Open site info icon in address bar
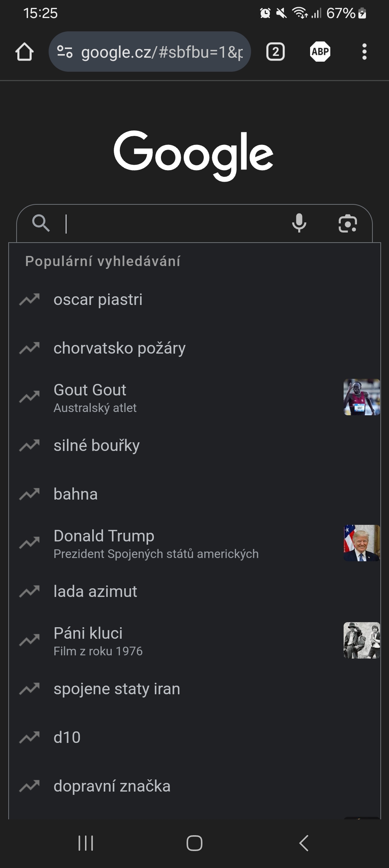Screen dimensions: 389x868 click(x=65, y=52)
